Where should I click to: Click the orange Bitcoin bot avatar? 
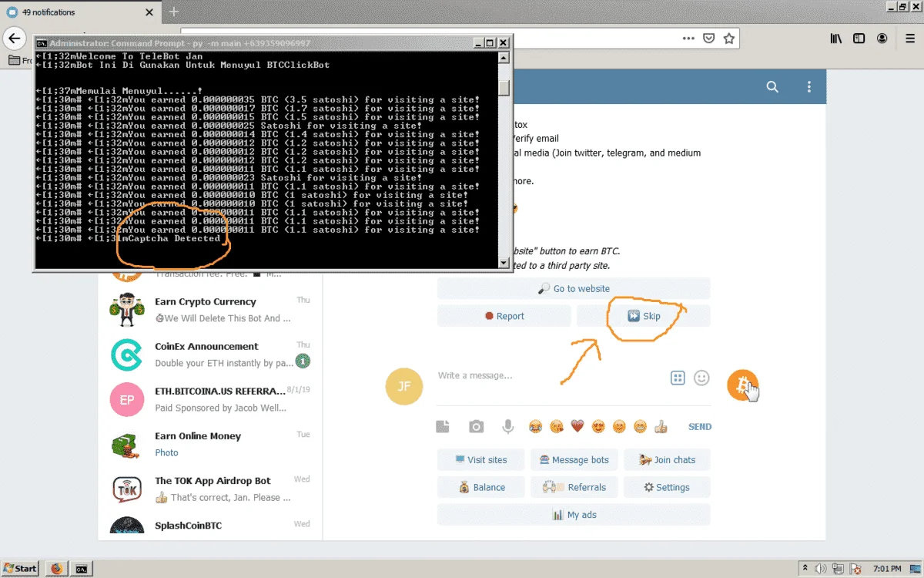click(742, 385)
